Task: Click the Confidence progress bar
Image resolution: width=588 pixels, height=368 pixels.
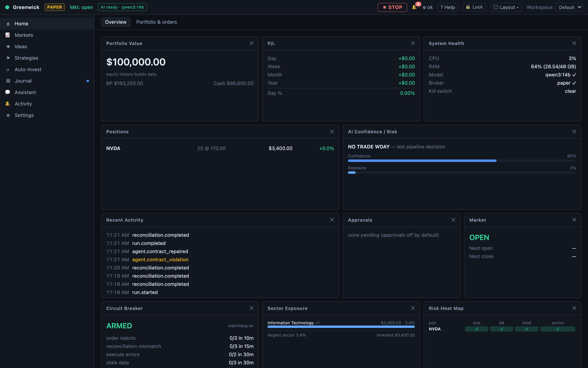Action: tap(462, 161)
